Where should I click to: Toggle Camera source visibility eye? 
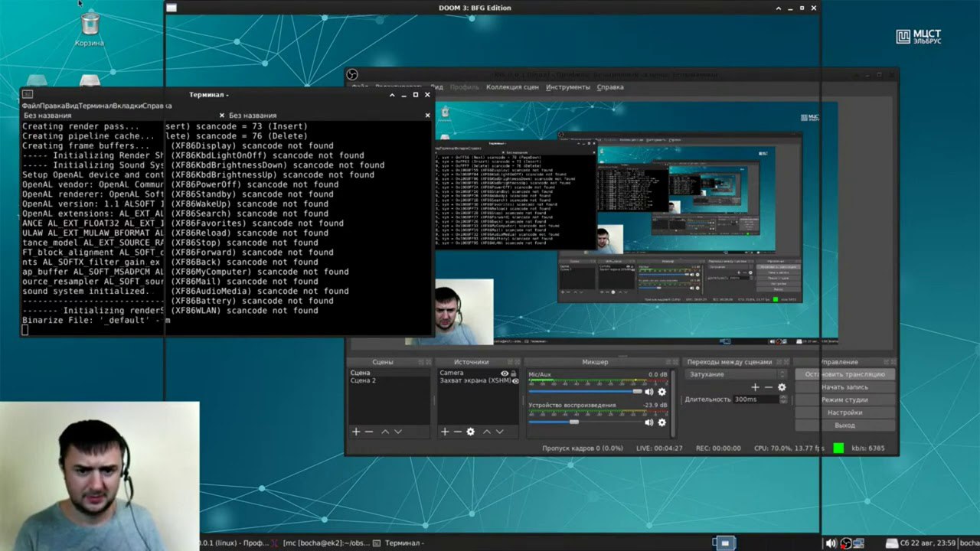[x=505, y=373]
